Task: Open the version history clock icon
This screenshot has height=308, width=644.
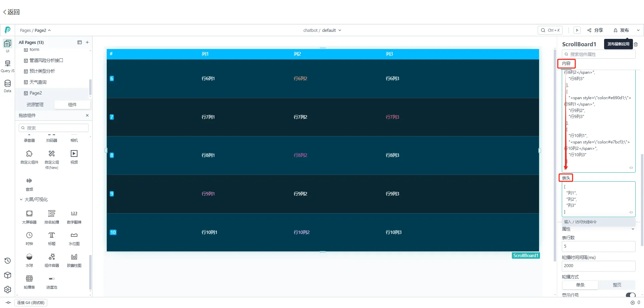Action: (x=7, y=261)
